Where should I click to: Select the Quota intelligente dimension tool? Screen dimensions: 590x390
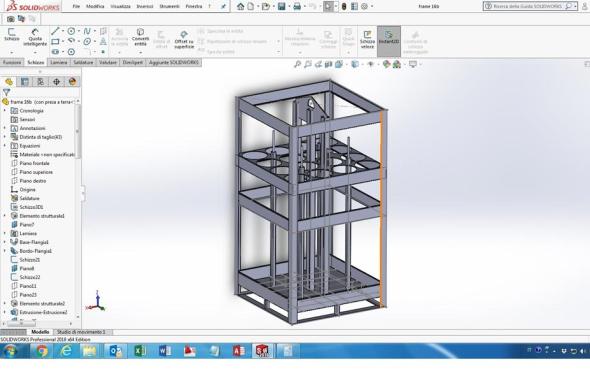pyautogui.click(x=35, y=37)
